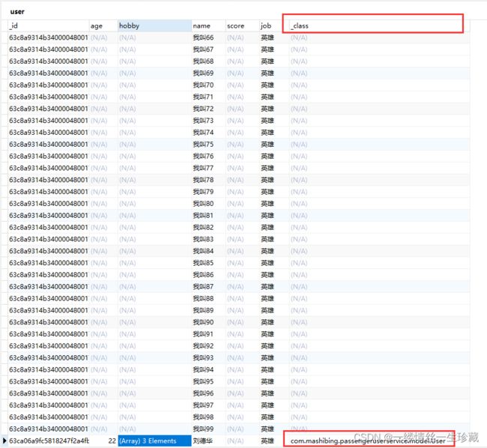Select the name cell 我叫90
The height and width of the screenshot is (448, 487).
(x=208, y=322)
